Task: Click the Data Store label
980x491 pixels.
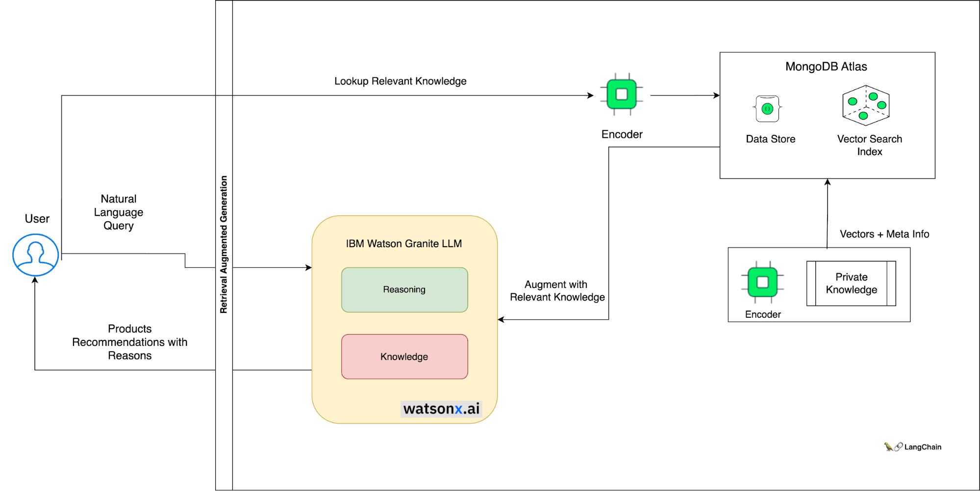Action: (x=770, y=139)
